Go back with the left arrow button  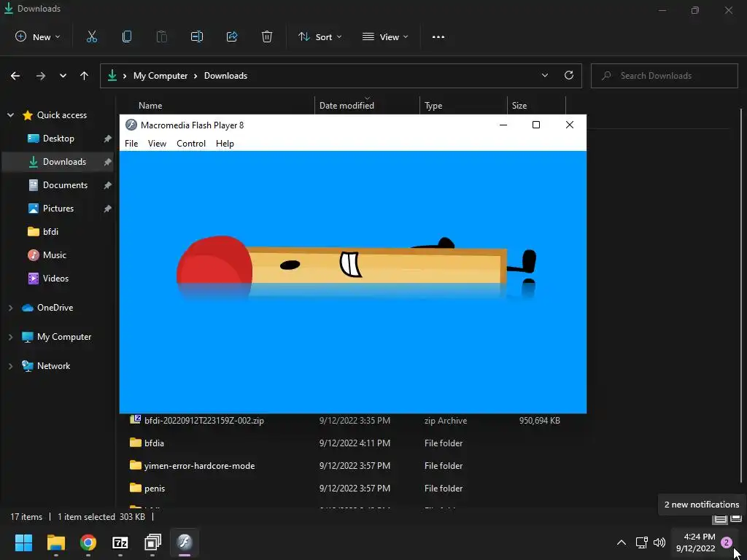(15, 76)
